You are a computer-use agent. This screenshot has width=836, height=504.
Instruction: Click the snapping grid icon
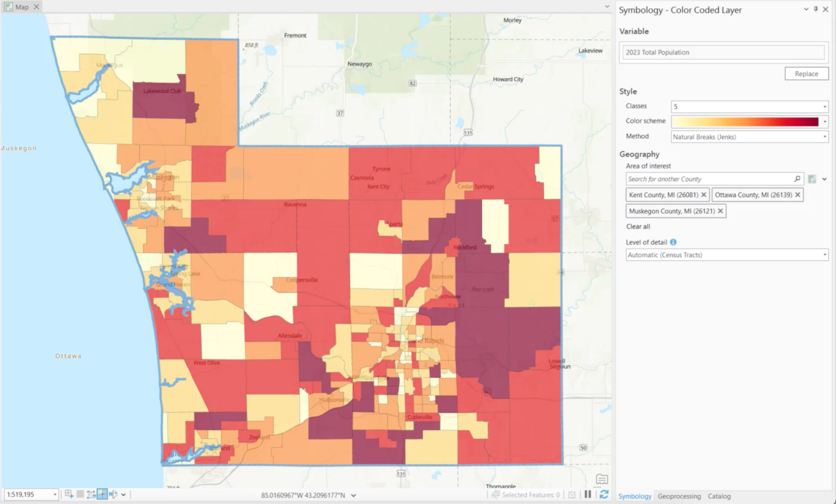tap(80, 494)
